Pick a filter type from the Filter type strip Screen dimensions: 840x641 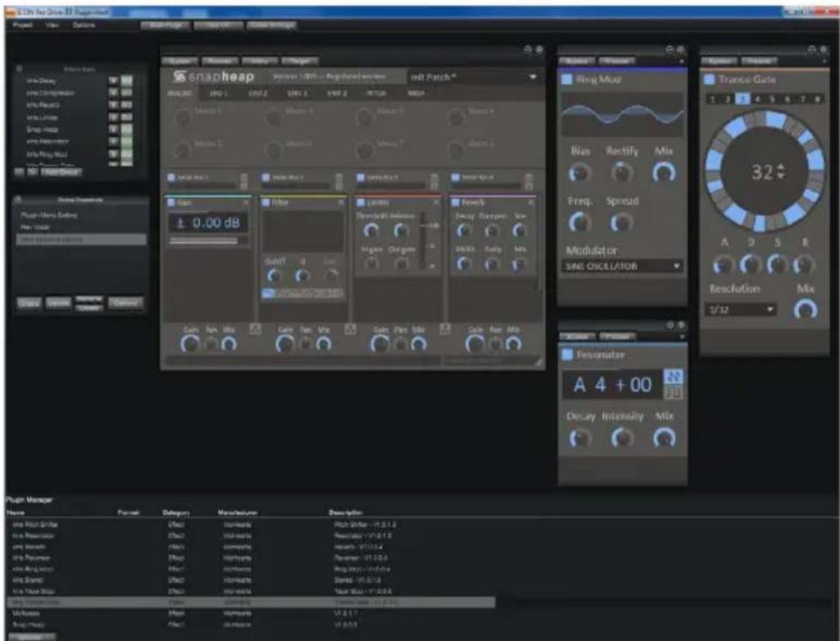pos(303,293)
